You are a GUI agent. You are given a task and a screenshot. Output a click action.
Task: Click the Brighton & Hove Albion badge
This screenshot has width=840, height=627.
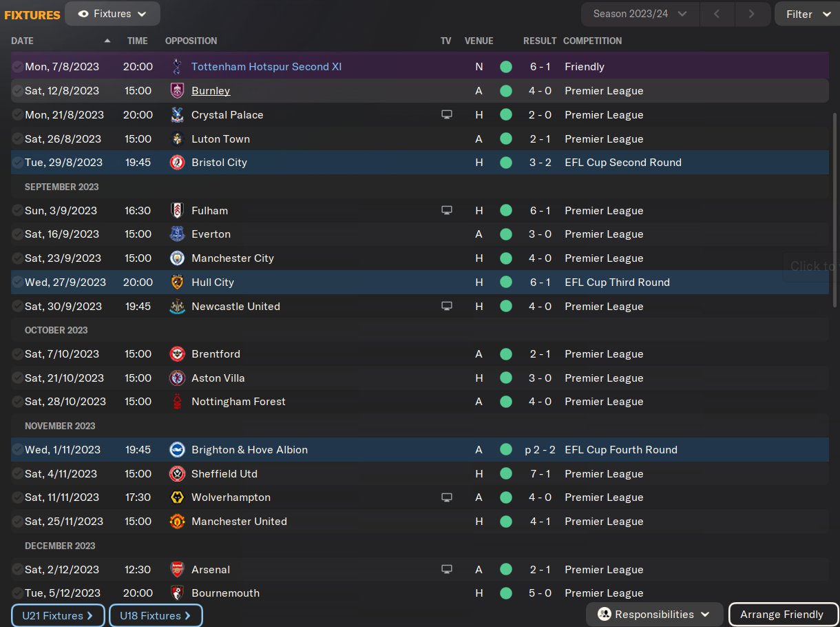point(177,450)
